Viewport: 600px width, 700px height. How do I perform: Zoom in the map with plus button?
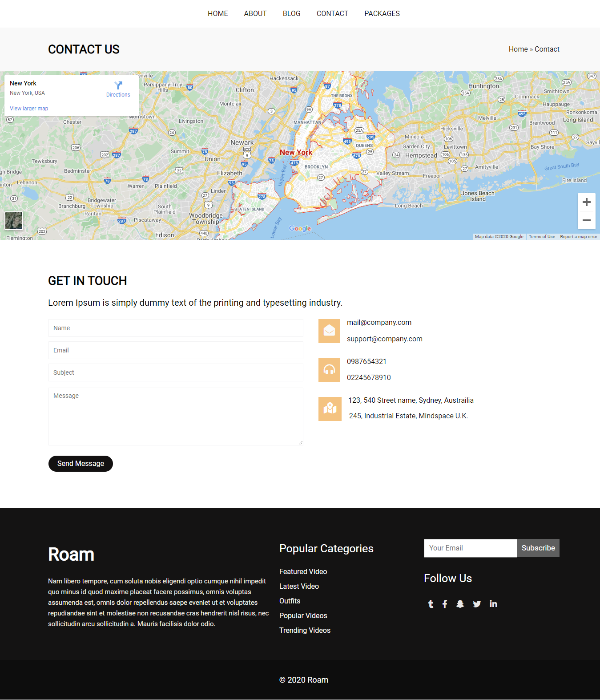coord(587,202)
